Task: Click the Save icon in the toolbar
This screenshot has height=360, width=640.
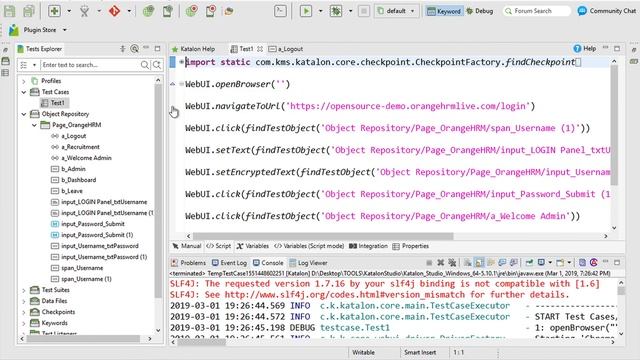Action: pos(9,11)
